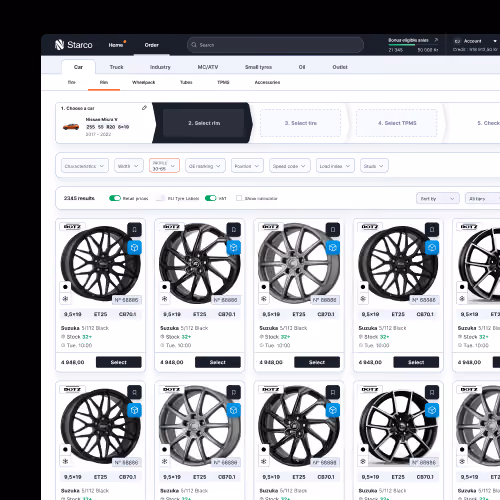Screen dimensions: 500x500
Task: Click snowflake icon on third top-row rim
Action: pos(264,299)
